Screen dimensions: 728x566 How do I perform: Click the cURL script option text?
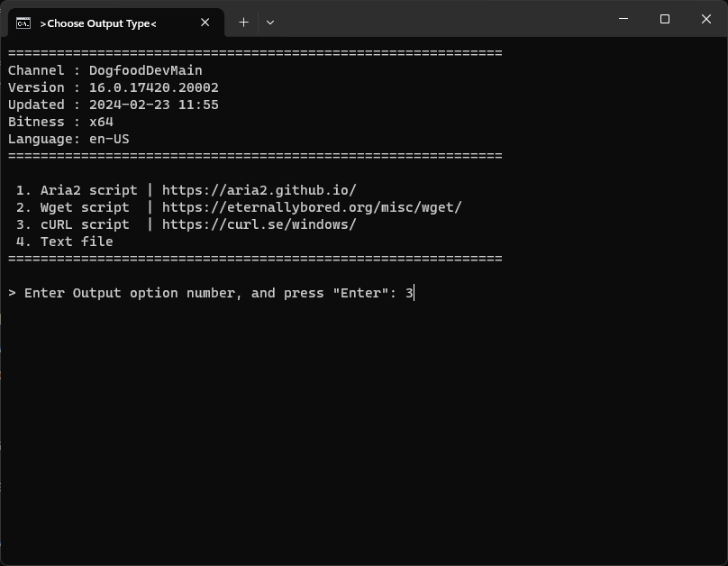(85, 224)
